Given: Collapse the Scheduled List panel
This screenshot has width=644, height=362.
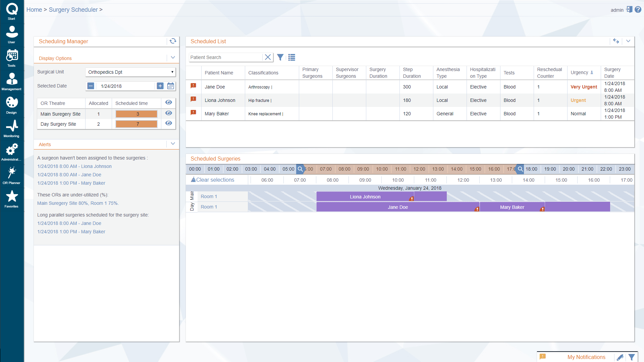Looking at the screenshot, I should (628, 41).
